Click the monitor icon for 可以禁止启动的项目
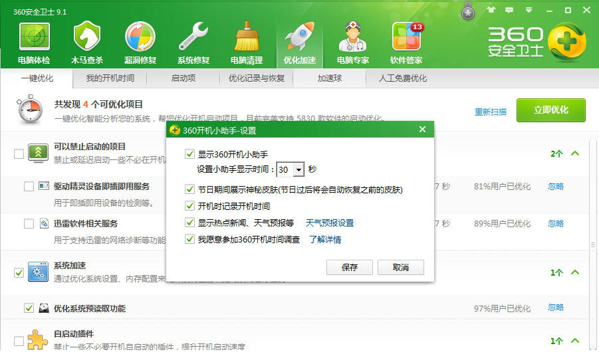Image resolution: width=599 pixels, height=364 pixels. pyautogui.click(x=38, y=153)
